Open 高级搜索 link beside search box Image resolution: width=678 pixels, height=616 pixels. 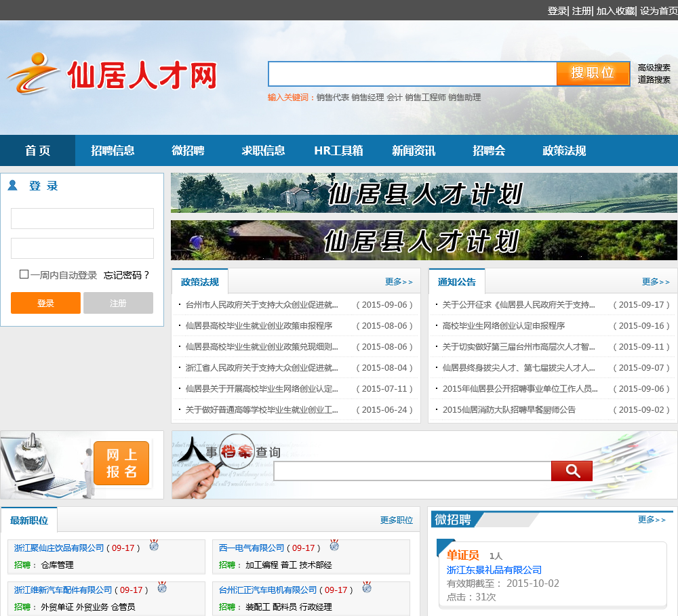tap(654, 68)
